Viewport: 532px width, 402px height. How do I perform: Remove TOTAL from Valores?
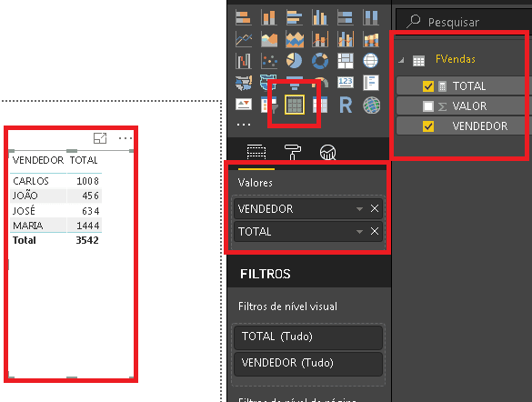click(375, 231)
